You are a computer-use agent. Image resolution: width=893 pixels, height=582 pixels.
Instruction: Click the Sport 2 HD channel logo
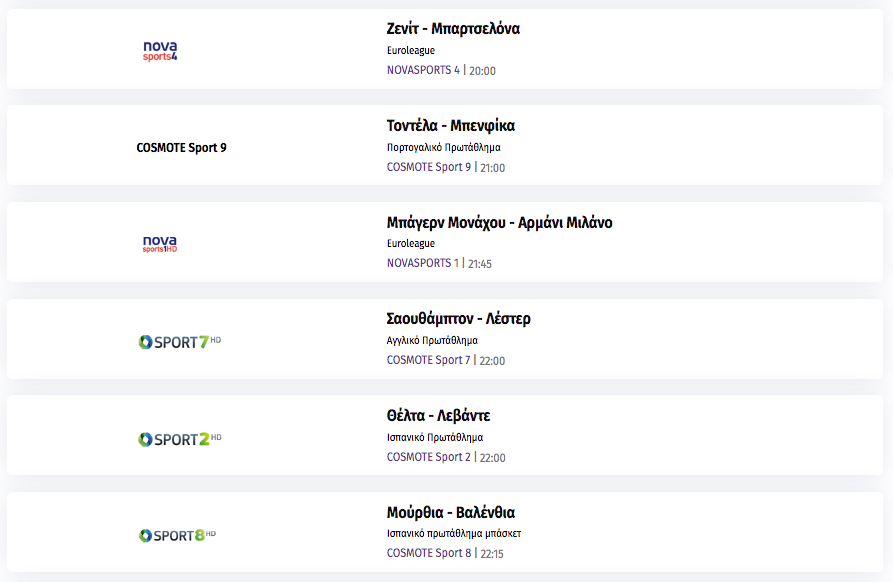tap(179, 439)
